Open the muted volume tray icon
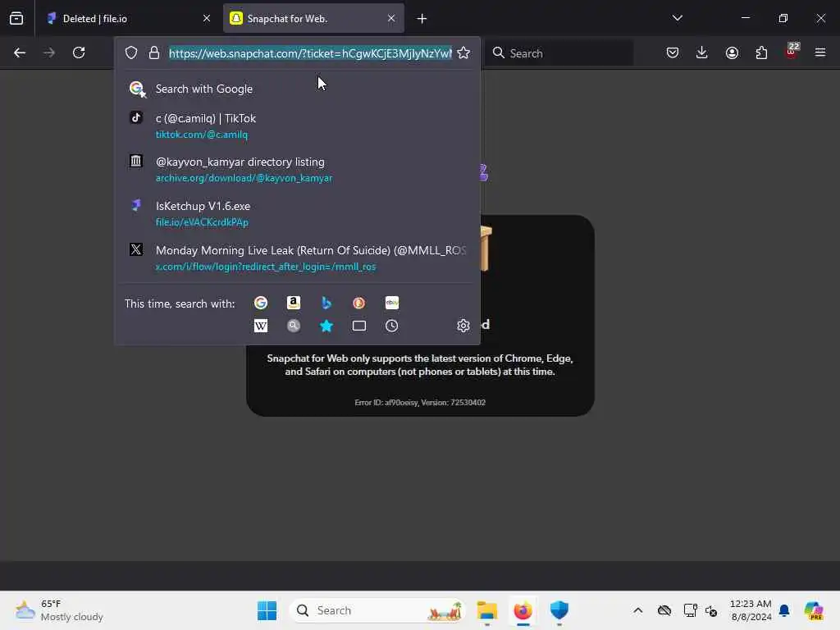 (x=711, y=610)
